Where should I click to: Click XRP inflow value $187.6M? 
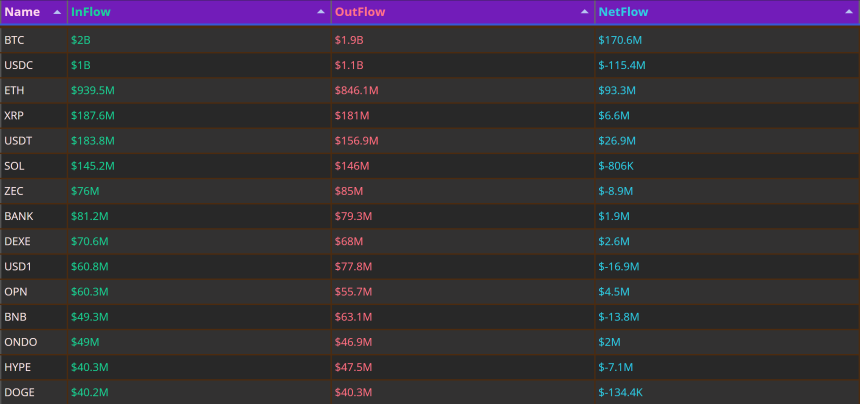(93, 116)
